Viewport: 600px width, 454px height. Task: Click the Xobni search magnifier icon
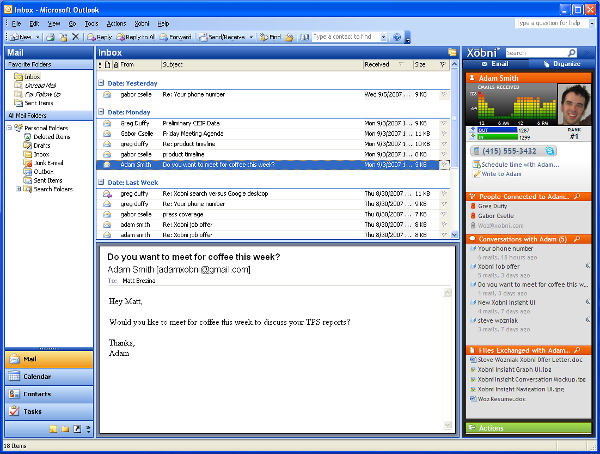[x=572, y=53]
